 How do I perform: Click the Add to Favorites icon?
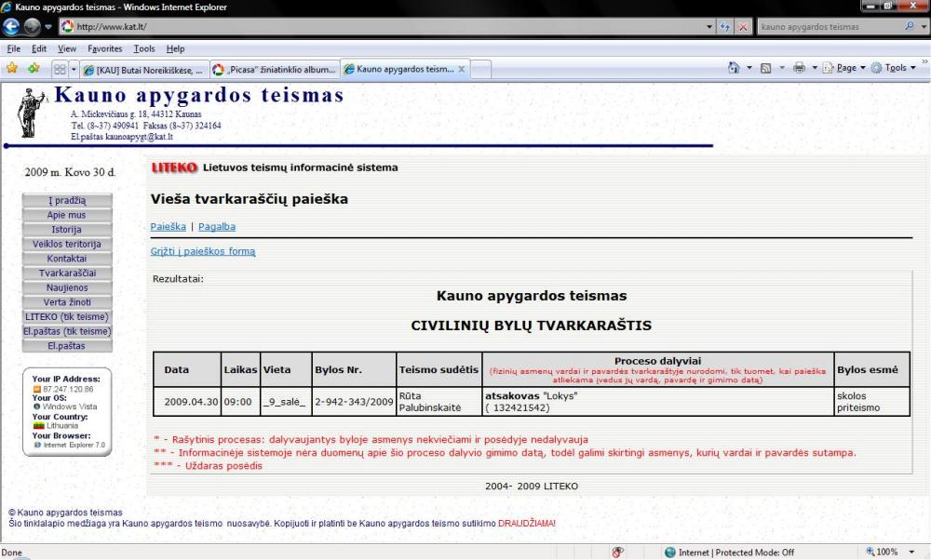[x=34, y=68]
